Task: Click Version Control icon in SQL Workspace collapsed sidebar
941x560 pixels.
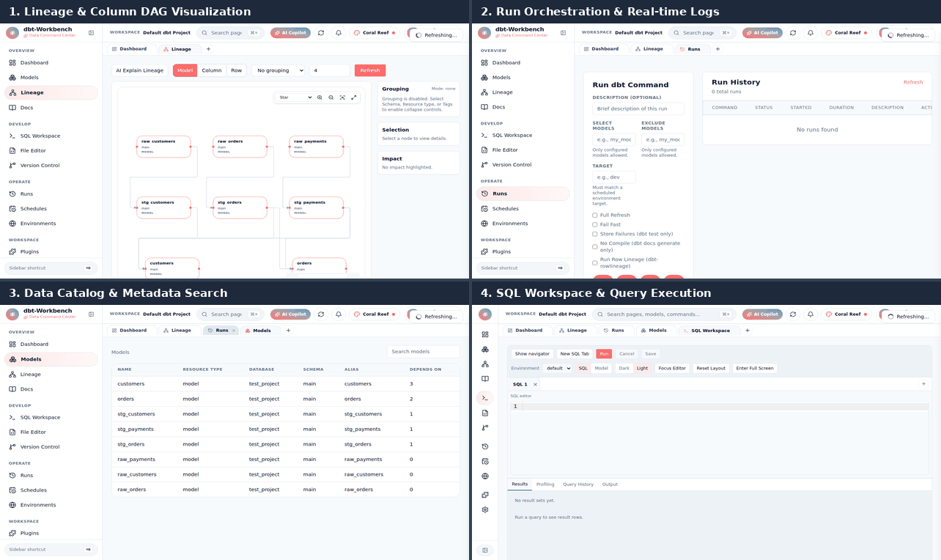Action: [485, 427]
